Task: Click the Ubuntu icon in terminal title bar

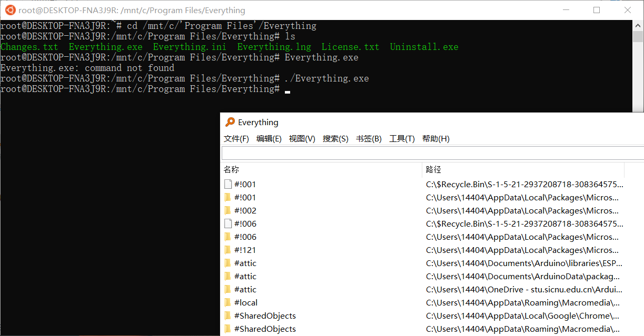Action: (x=9, y=10)
